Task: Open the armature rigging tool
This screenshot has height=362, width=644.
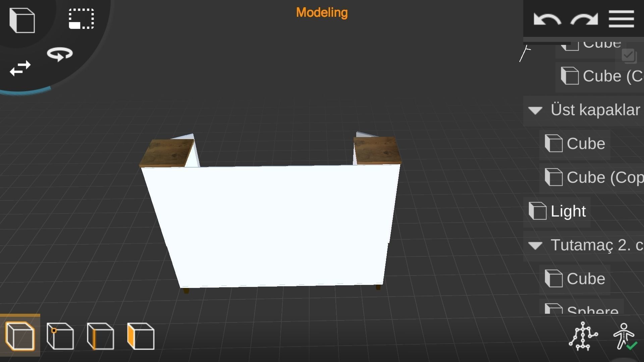Action: [583, 336]
